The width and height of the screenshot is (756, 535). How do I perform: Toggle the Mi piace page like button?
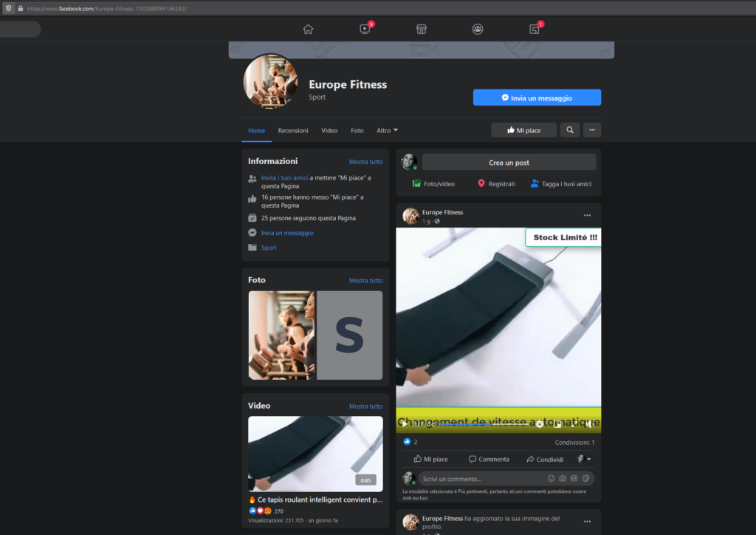pyautogui.click(x=523, y=130)
